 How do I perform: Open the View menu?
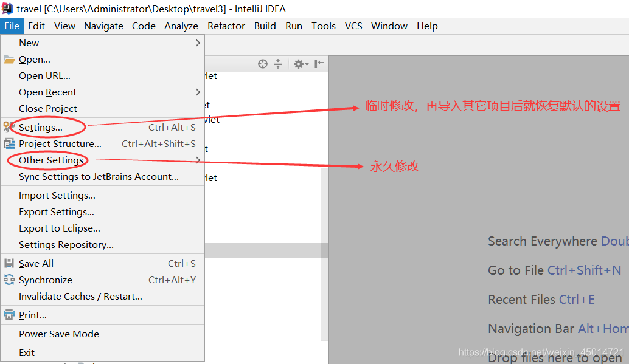64,26
